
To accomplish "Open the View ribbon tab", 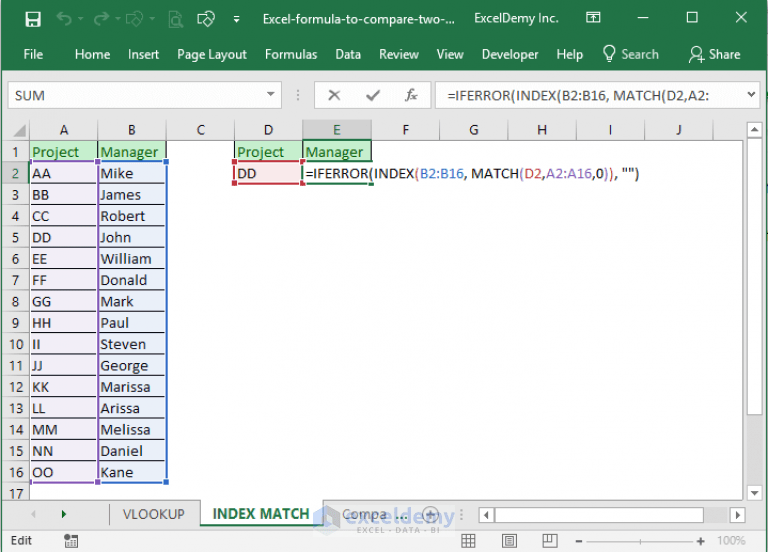I will [x=450, y=54].
